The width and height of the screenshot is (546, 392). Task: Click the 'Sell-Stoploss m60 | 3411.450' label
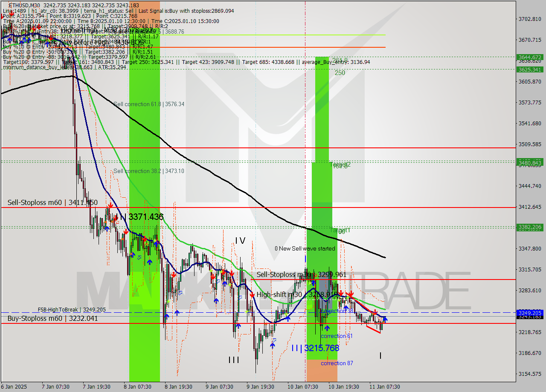click(52, 203)
